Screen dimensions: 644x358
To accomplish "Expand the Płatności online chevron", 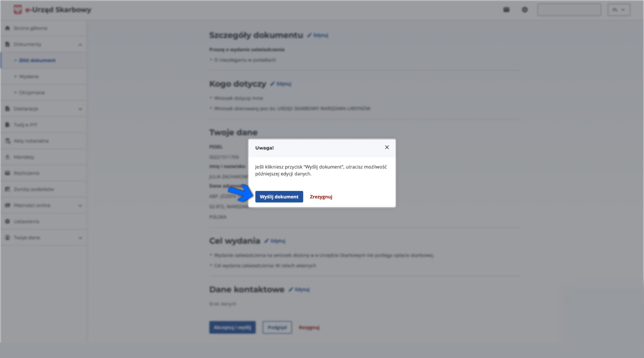I will (x=80, y=205).
